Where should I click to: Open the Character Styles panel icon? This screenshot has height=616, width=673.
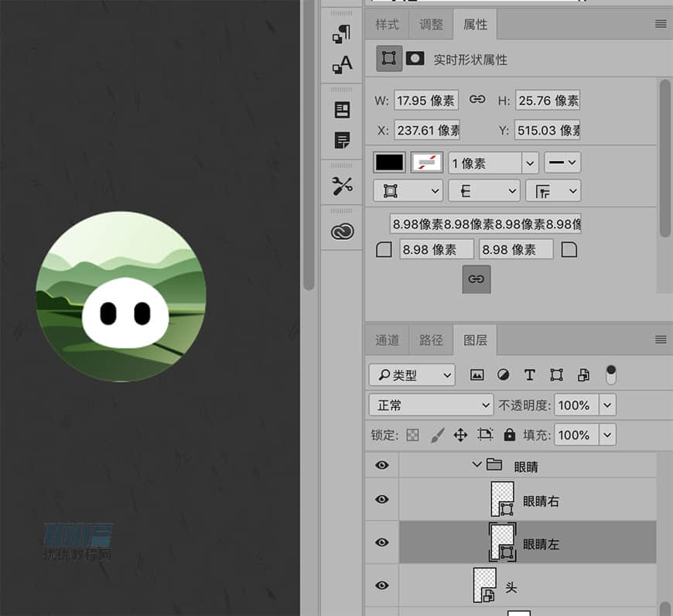tap(342, 65)
